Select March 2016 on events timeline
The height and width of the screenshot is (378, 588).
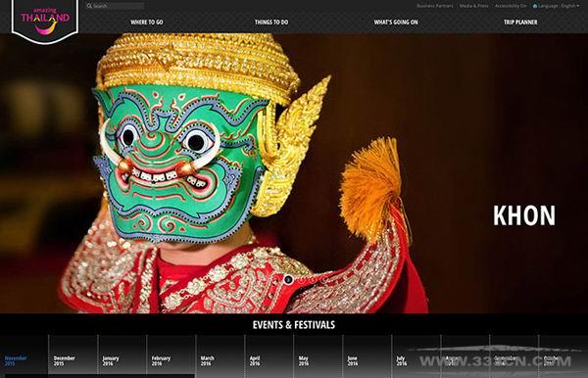click(208, 360)
